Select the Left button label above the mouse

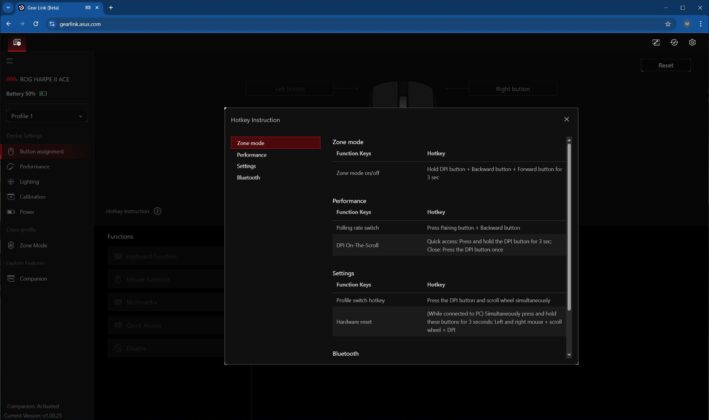coord(289,89)
